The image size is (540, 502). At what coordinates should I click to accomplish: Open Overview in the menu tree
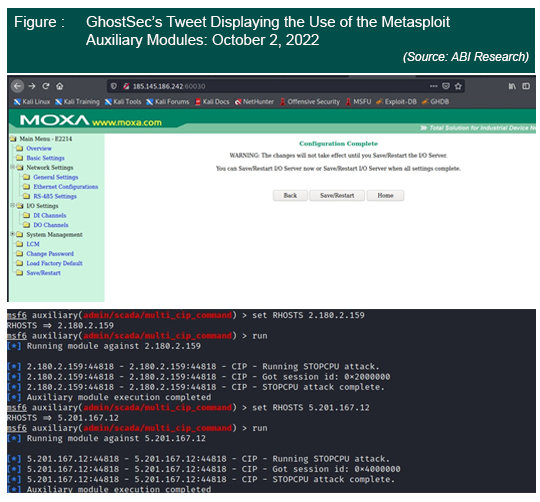coord(39,148)
